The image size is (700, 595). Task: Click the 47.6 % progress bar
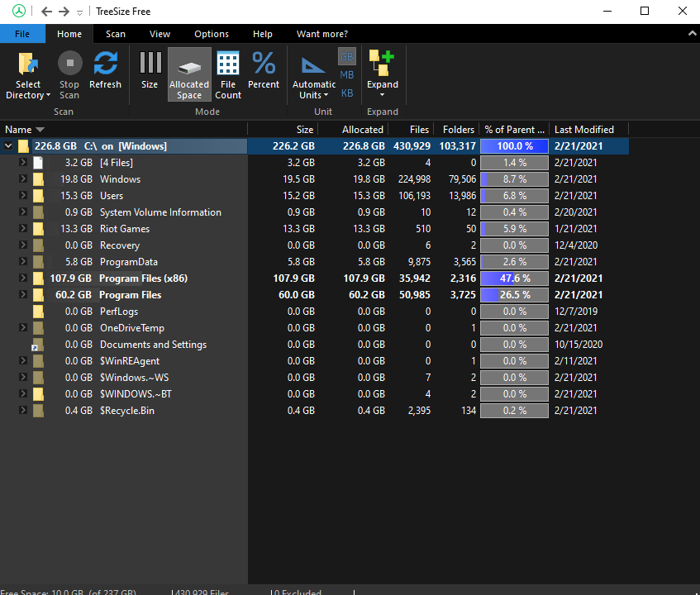[x=514, y=278]
